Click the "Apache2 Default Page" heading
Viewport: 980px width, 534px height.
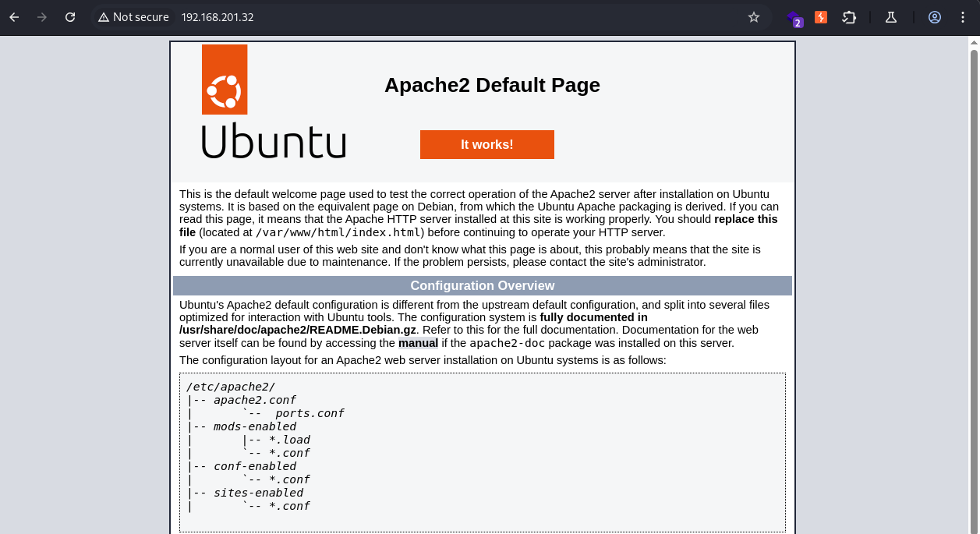[492, 85]
